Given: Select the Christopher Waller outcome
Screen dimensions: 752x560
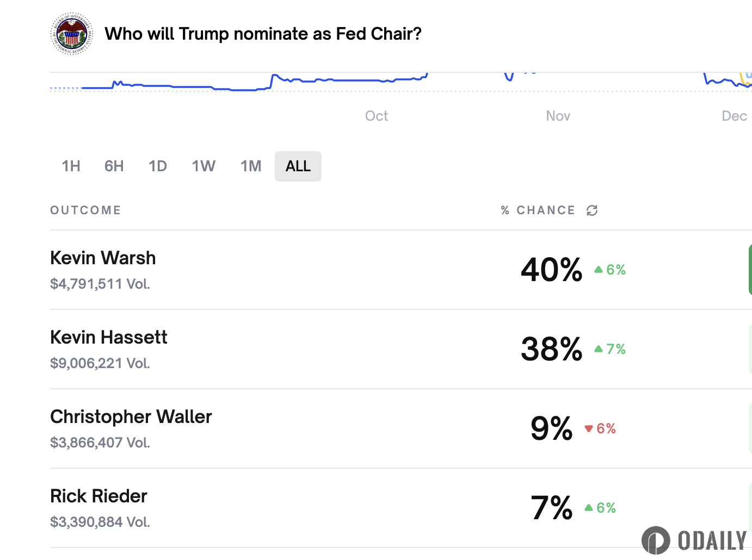Looking at the screenshot, I should pos(131,416).
